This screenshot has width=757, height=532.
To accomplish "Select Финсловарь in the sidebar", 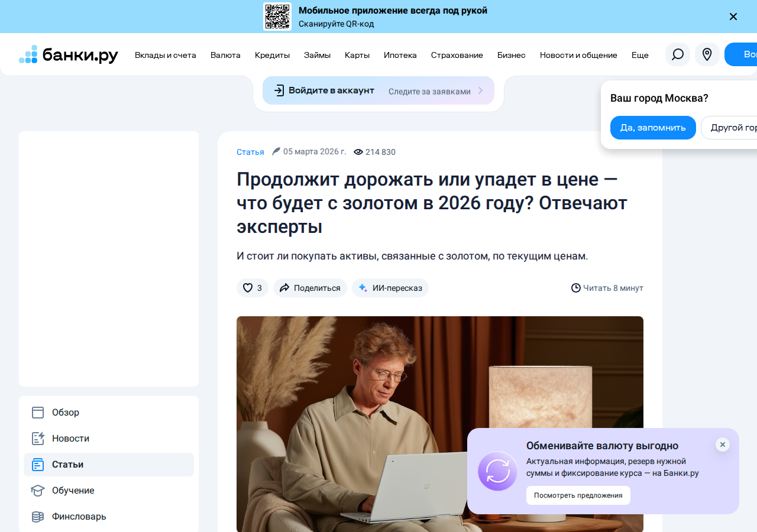I will point(109,517).
